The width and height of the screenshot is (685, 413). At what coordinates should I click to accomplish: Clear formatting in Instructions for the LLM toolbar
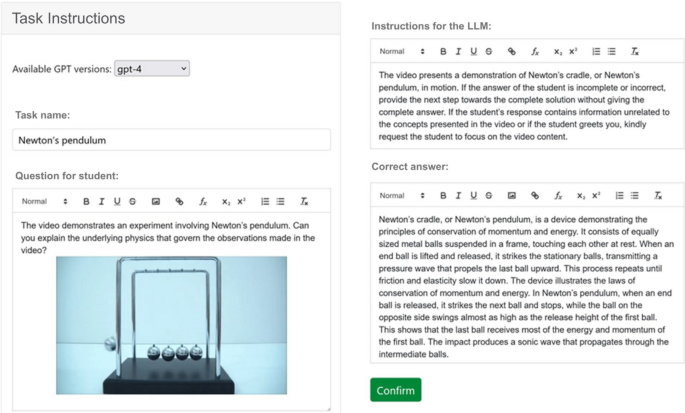[x=635, y=52]
